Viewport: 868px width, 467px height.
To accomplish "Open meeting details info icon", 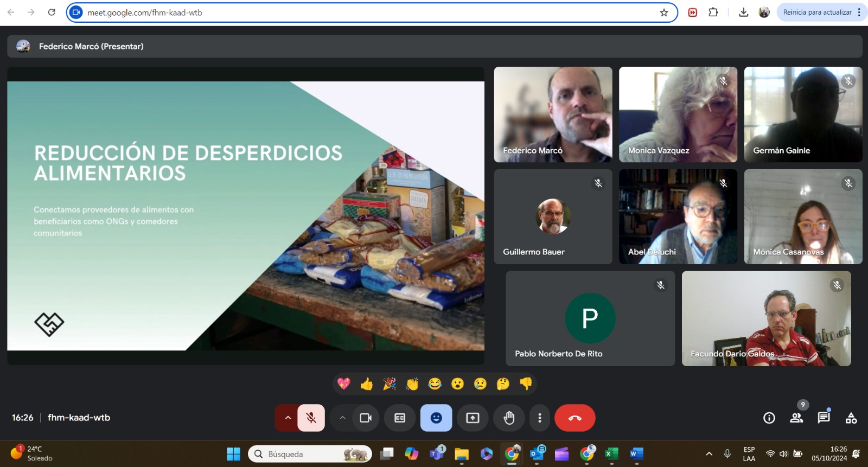I will click(x=769, y=418).
